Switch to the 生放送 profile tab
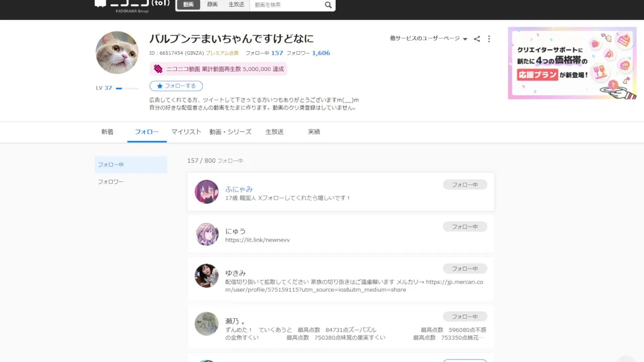The width and height of the screenshot is (644, 362). tap(275, 132)
